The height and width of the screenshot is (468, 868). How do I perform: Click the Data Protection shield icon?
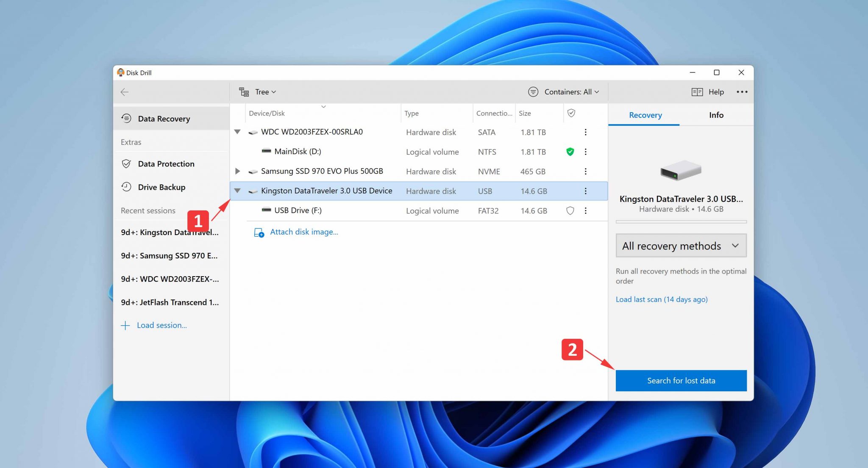coord(126,164)
